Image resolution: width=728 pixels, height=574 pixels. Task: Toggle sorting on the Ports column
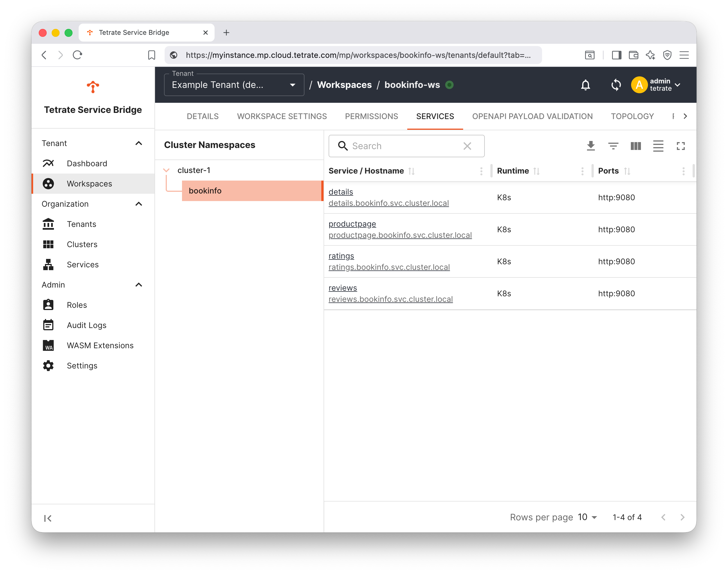[x=628, y=171]
